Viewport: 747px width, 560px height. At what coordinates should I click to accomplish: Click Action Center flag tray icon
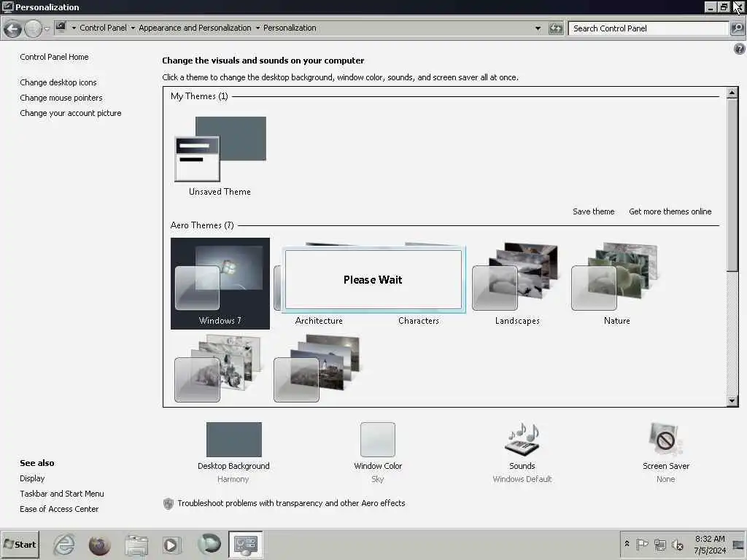(642, 544)
